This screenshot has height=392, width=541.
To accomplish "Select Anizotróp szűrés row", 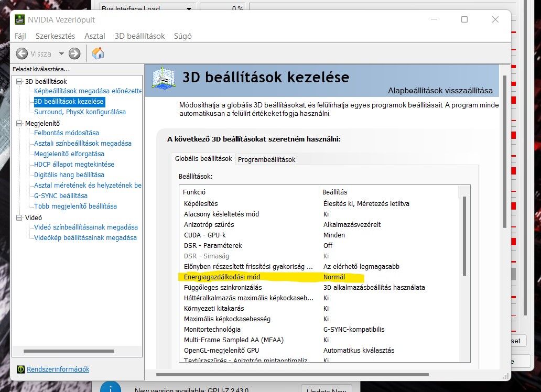I will (x=319, y=225).
